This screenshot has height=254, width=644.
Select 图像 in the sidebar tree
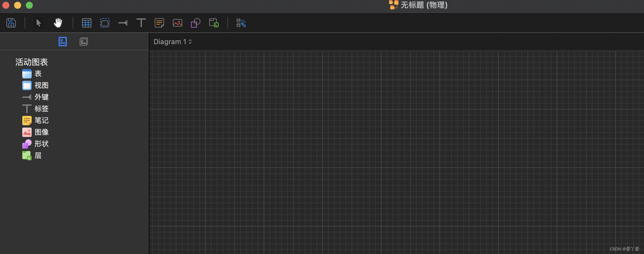pyautogui.click(x=35, y=132)
